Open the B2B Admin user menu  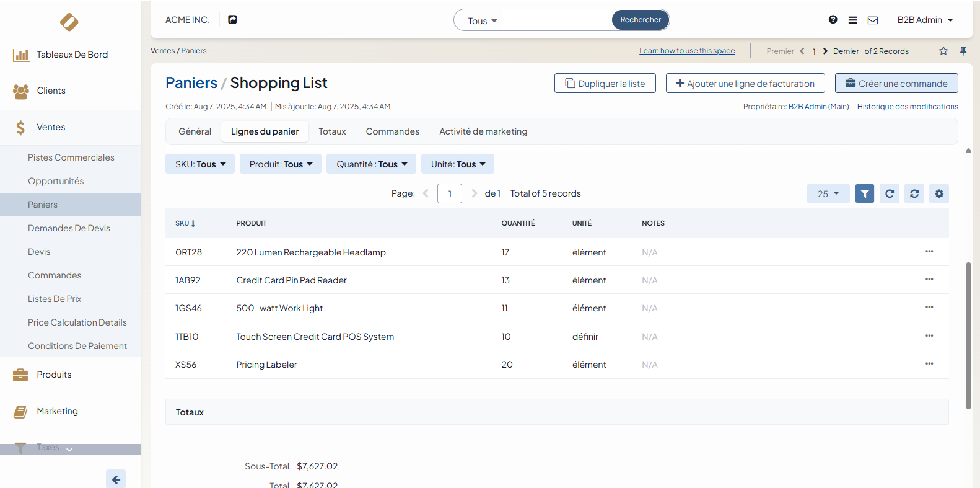tap(925, 20)
